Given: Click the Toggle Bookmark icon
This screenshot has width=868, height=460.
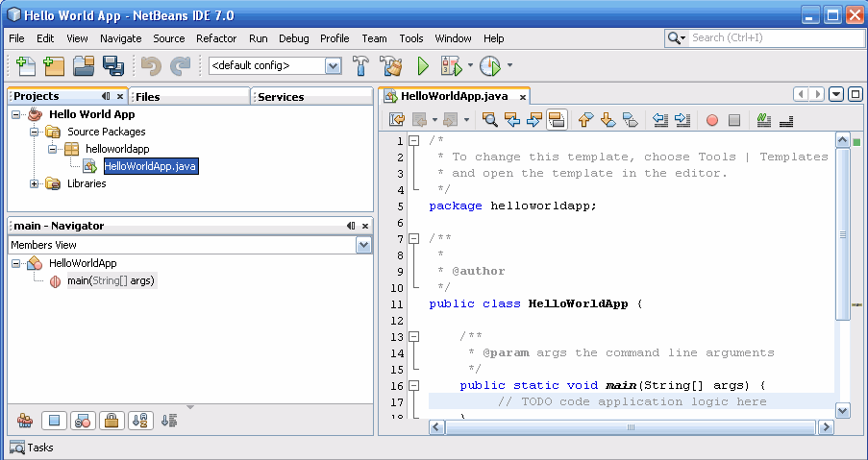Looking at the screenshot, I should tap(630, 119).
